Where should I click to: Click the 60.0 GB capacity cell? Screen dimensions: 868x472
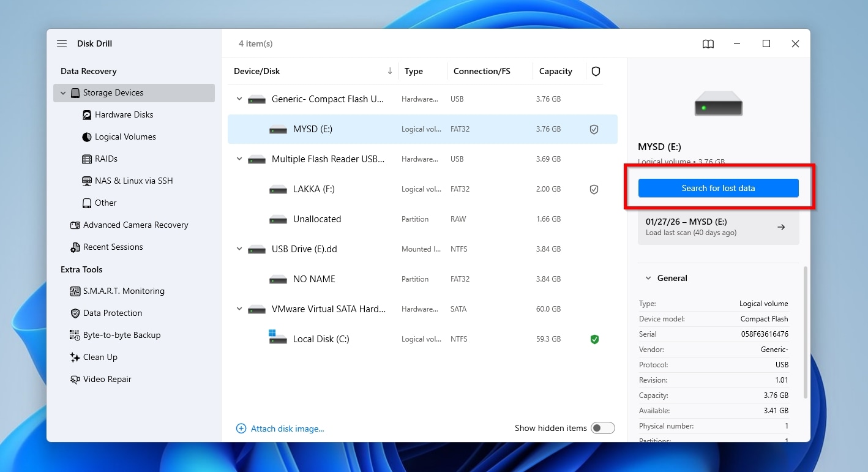point(548,309)
